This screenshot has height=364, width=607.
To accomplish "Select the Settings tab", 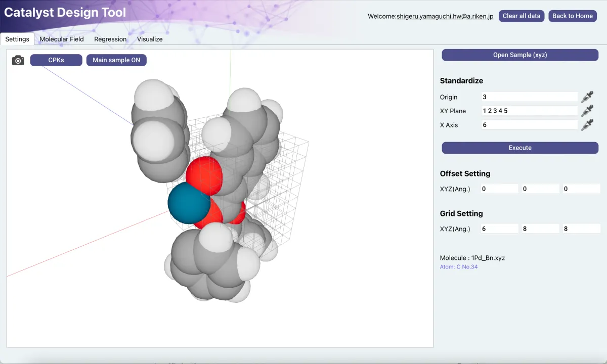I will pyautogui.click(x=17, y=39).
